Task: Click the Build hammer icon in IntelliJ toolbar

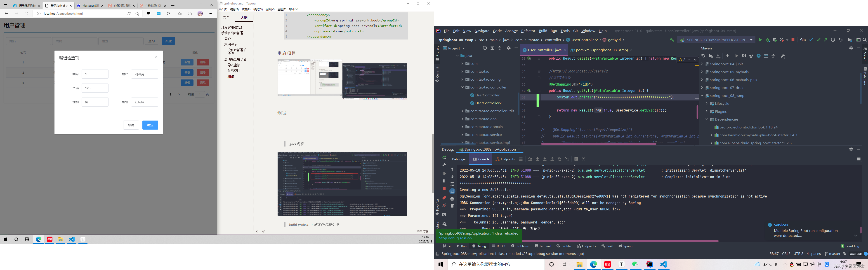Action: pos(672,40)
